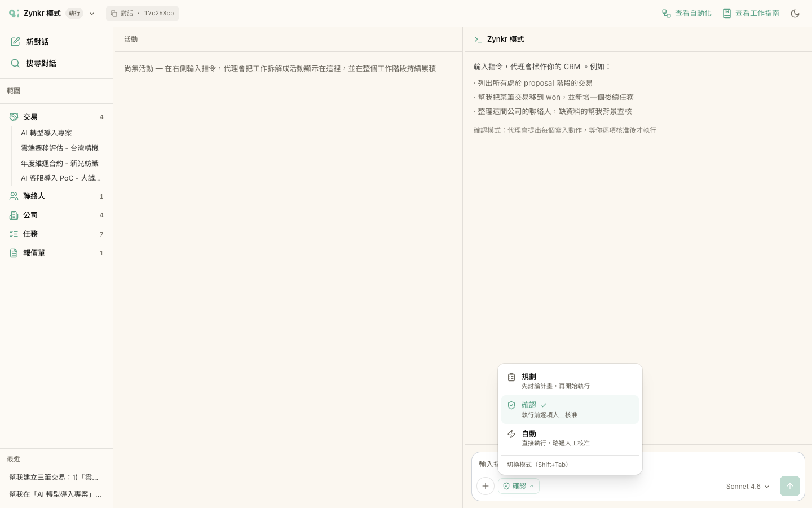Open recent conversation 幫我在「AI 轉型導入專案」

pyautogui.click(x=55, y=494)
